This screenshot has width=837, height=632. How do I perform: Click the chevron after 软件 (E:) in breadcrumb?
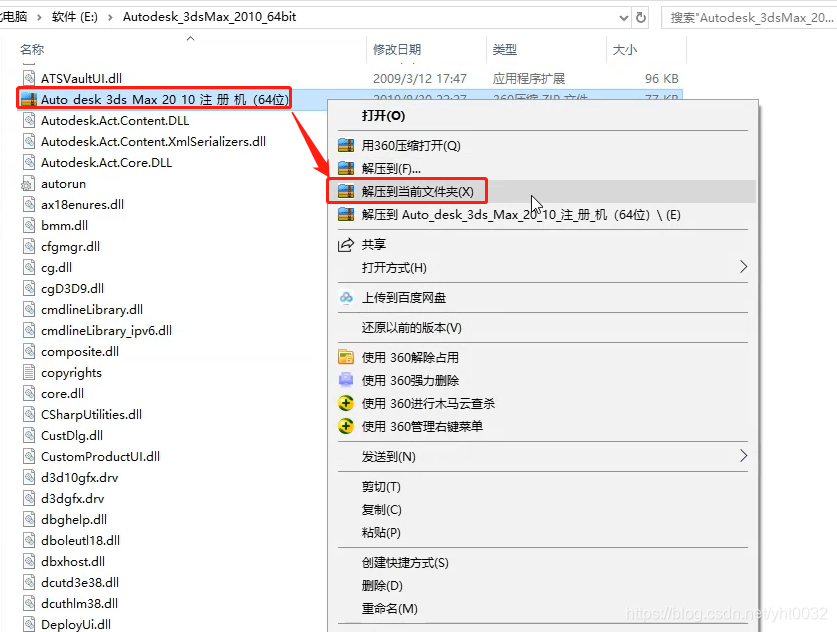pyautogui.click(x=110, y=17)
